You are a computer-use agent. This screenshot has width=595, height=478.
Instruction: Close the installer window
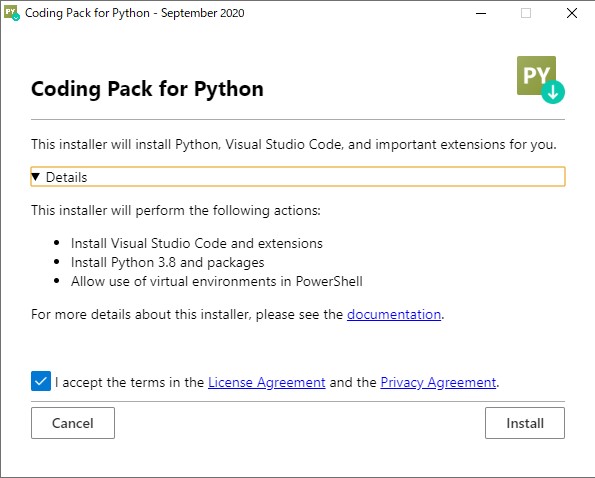pos(571,13)
